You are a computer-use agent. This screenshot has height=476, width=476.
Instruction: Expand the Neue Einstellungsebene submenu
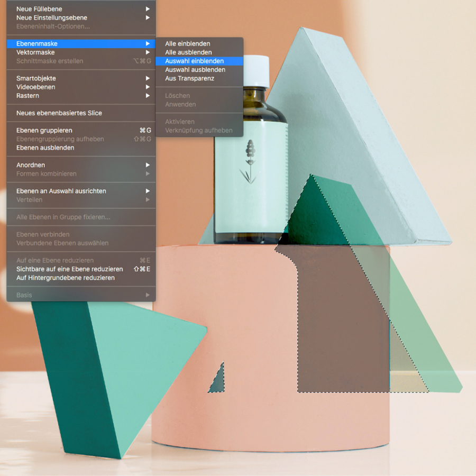[x=51, y=17]
